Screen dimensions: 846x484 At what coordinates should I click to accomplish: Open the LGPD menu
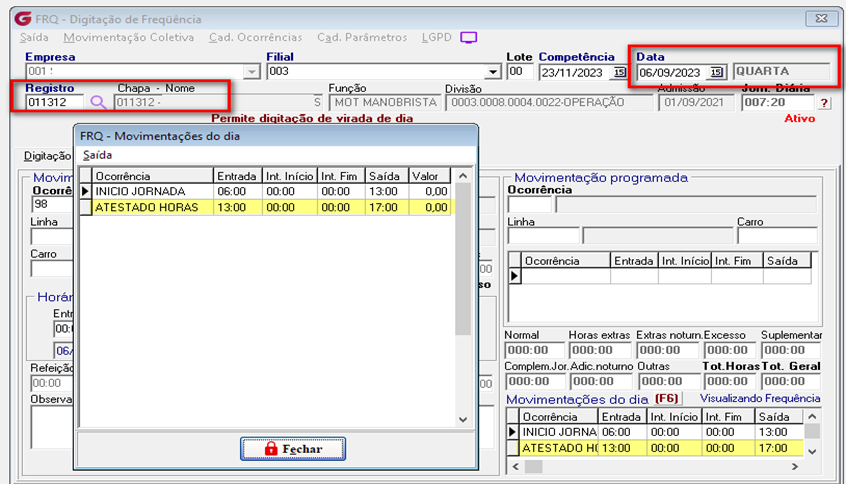436,37
